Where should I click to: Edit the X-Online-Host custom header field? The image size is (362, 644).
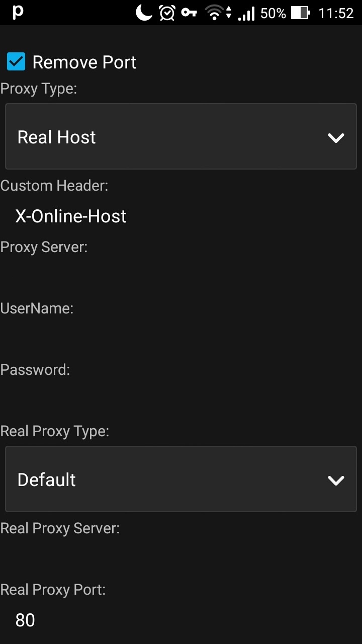pos(181,216)
